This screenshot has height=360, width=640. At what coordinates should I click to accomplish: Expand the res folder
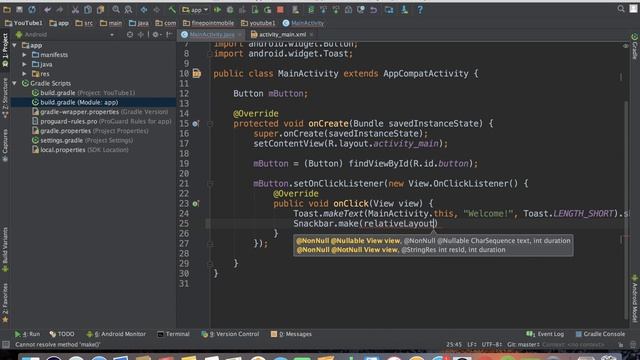tap(24, 74)
